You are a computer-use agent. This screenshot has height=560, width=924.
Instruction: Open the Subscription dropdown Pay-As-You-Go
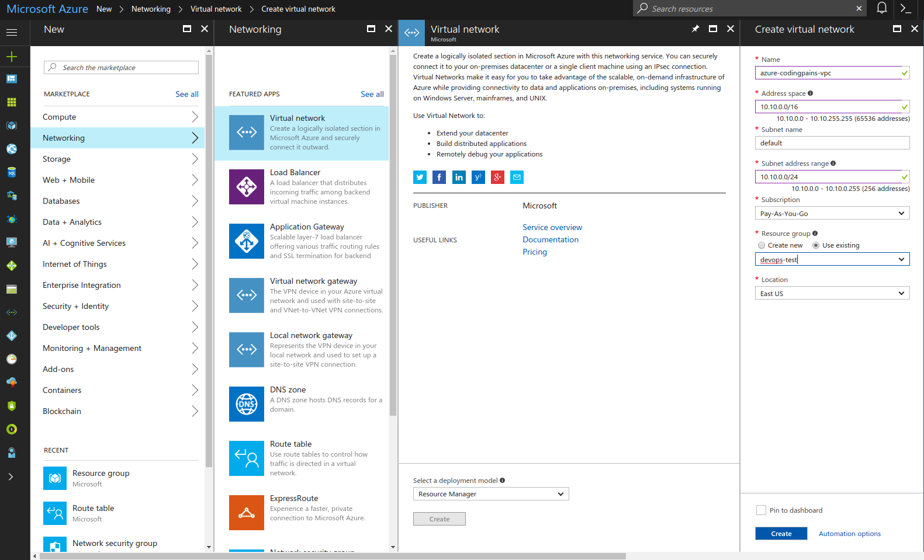click(832, 213)
